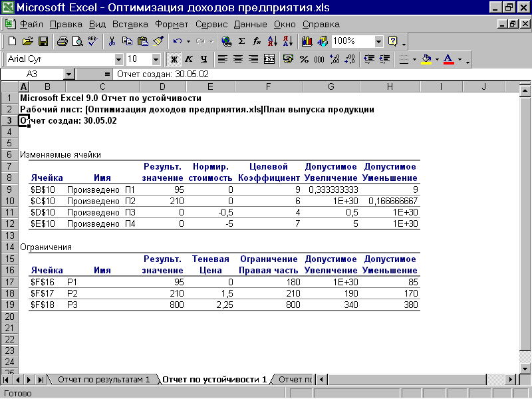Select cell with shadow price 2,25

click(x=210, y=305)
